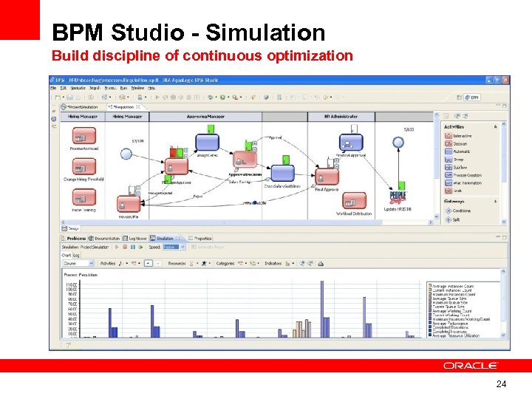532x399 pixels.
Task: Select the Automatic activity in palette
Action: (457, 151)
